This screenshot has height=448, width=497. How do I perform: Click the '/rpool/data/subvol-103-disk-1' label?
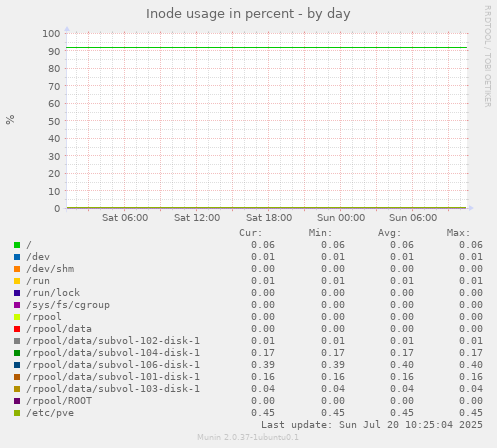(113, 389)
